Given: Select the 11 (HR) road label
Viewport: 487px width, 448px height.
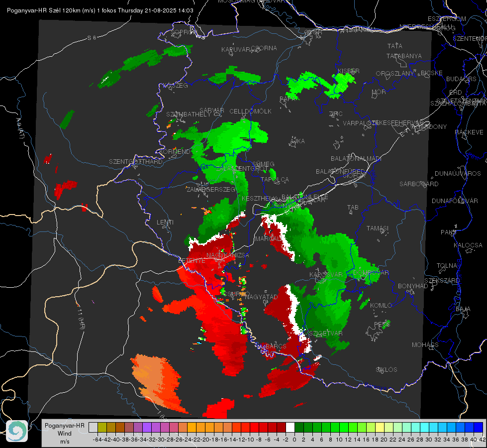Looking at the screenshot, I should coord(81,320).
